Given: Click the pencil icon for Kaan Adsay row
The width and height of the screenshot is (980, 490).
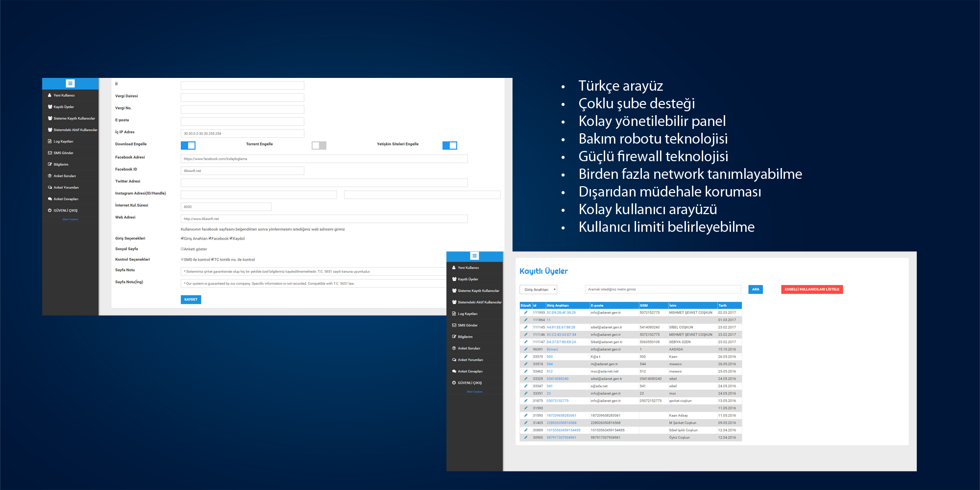Looking at the screenshot, I should tap(526, 416).
